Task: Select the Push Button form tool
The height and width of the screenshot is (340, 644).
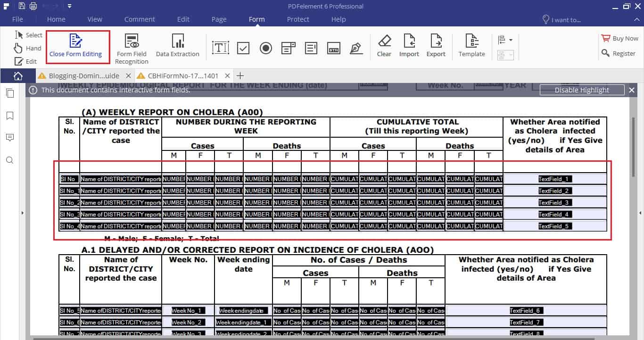Action: 334,48
